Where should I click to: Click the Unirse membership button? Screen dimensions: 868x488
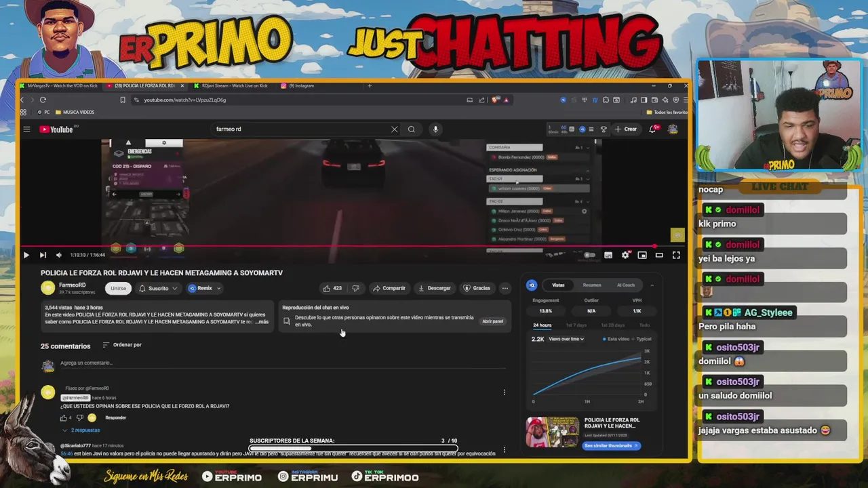pyautogui.click(x=118, y=288)
